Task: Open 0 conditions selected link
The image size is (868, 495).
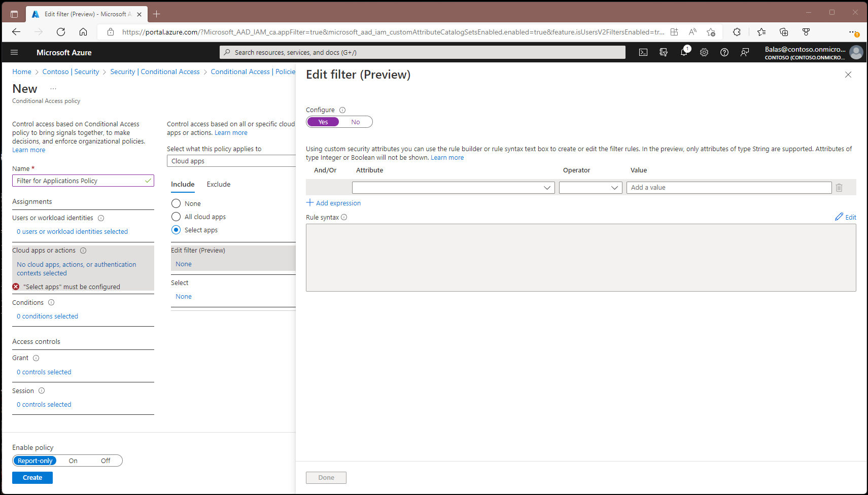Action: pos(47,316)
